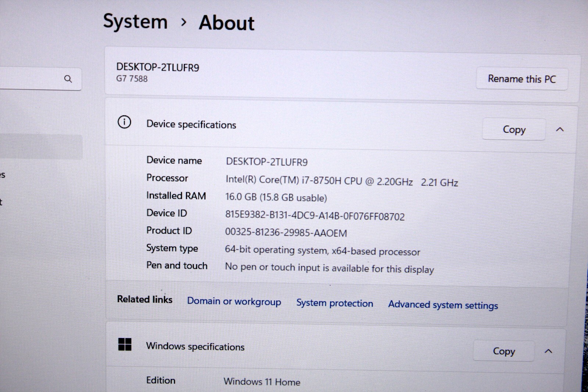Click the Device name label
588x392 pixels.
(174, 160)
